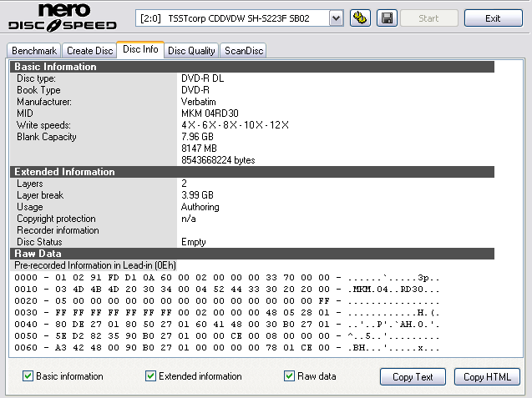Click the Disc Status value Empty

[x=194, y=242]
